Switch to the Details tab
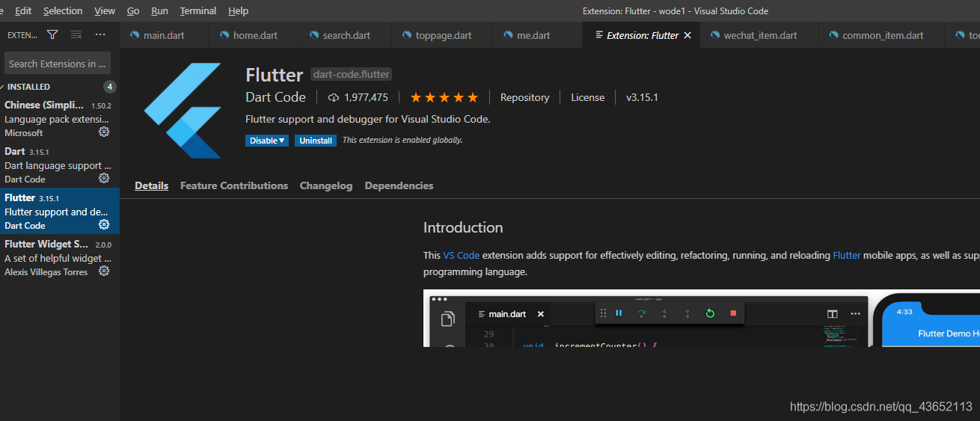This screenshot has width=980, height=421. 151,185
